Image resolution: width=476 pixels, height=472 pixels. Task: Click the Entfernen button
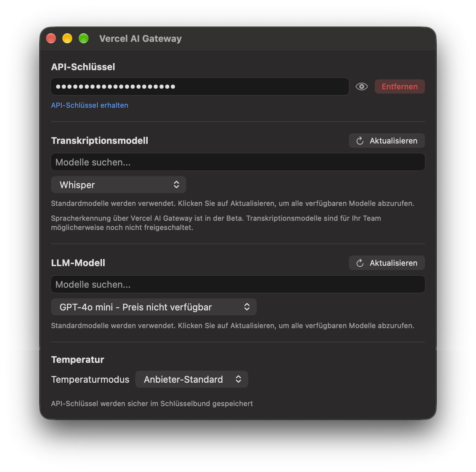pos(399,86)
